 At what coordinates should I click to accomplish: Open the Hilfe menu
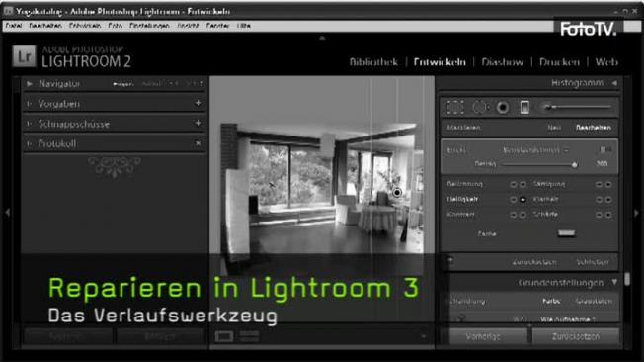pyautogui.click(x=244, y=26)
